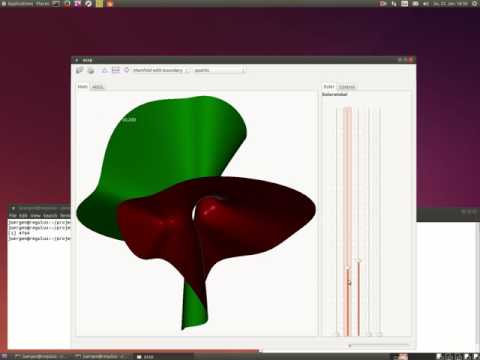480x360 pixels.
Task: Click the white circular launcher in top panel
Action: pyautogui.click(x=88, y=4)
